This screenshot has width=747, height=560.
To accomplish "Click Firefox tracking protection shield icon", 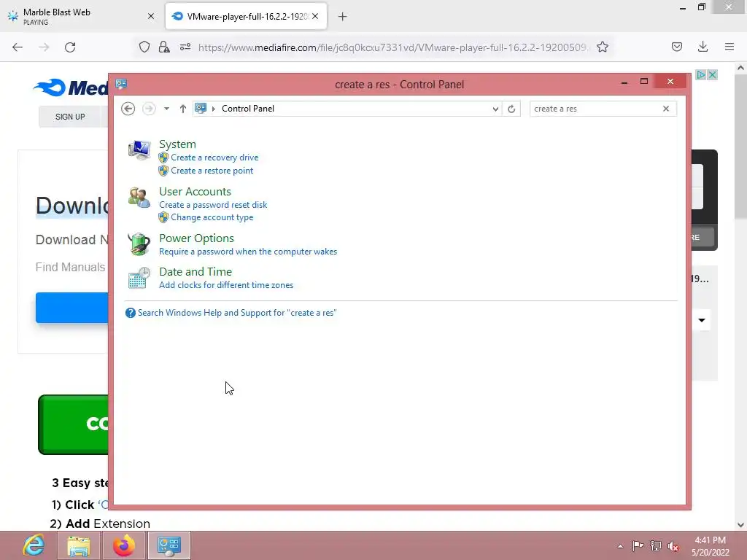I will [144, 47].
